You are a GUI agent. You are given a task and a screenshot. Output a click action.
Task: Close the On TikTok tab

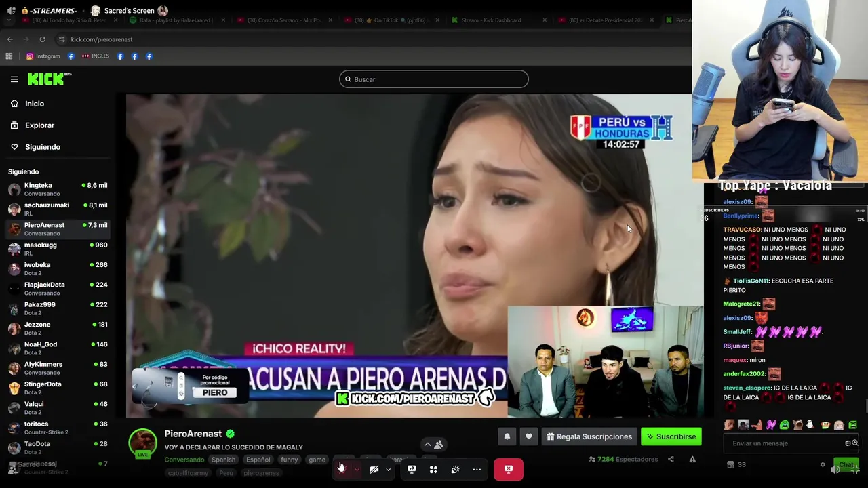point(437,20)
